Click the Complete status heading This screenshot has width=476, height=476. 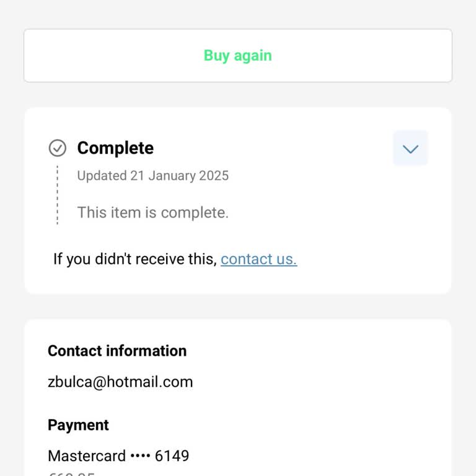[115, 148]
